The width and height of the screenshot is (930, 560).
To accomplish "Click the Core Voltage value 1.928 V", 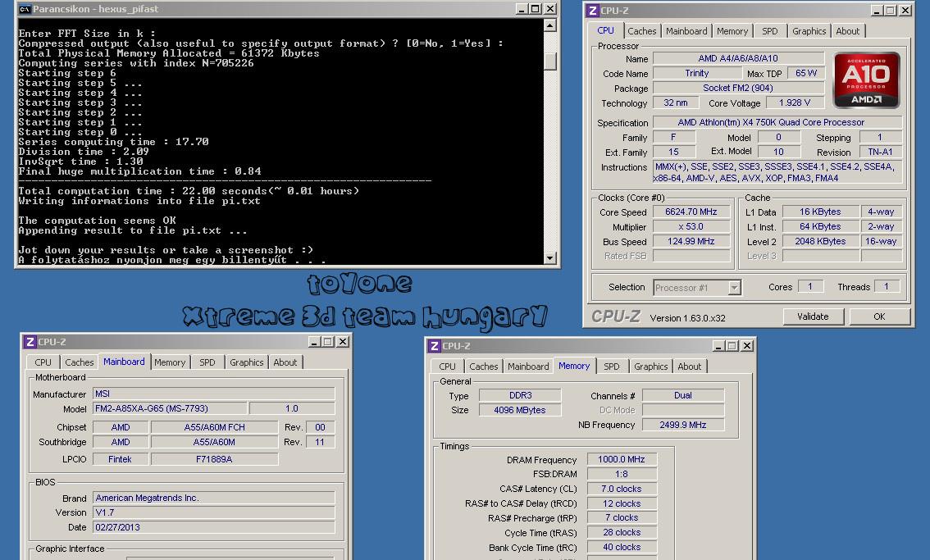I will [x=795, y=102].
